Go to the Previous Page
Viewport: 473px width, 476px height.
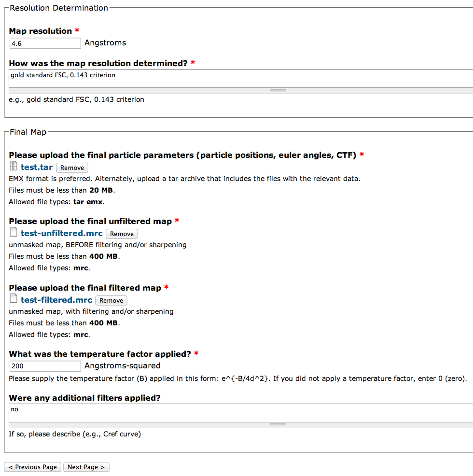[33, 467]
